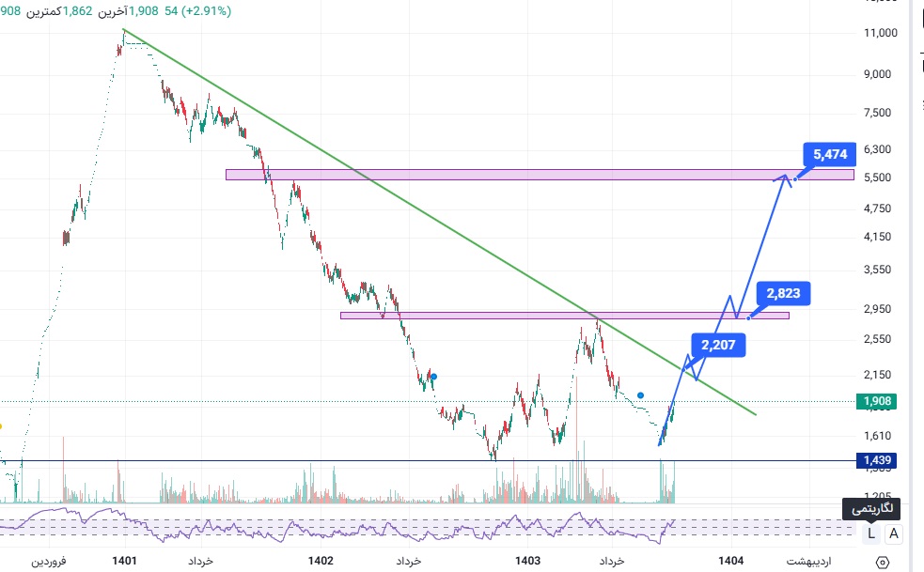The width and height of the screenshot is (924, 572).
Task: Select the dark blue 1,439 price tag
Action: tap(878, 460)
